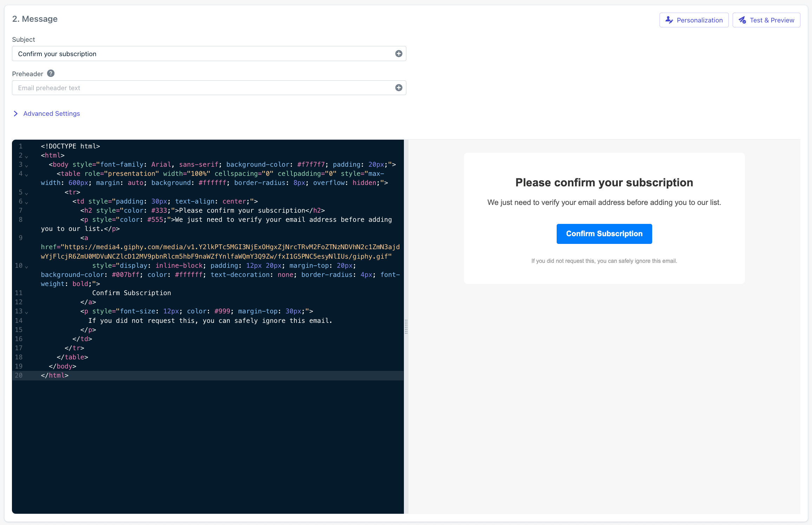
Task: Fold the table tag on line 4
Action: click(x=27, y=174)
